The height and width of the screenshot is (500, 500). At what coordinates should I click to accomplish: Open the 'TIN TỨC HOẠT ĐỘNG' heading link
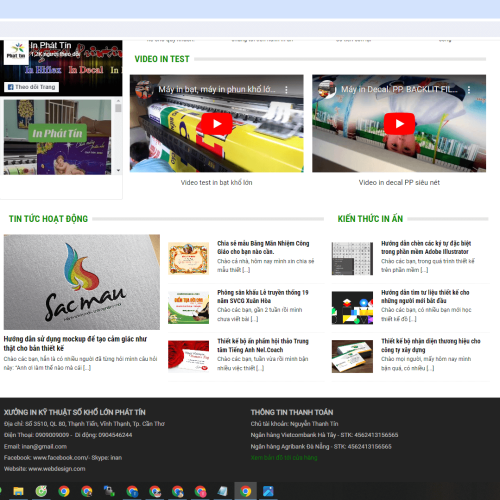click(48, 219)
